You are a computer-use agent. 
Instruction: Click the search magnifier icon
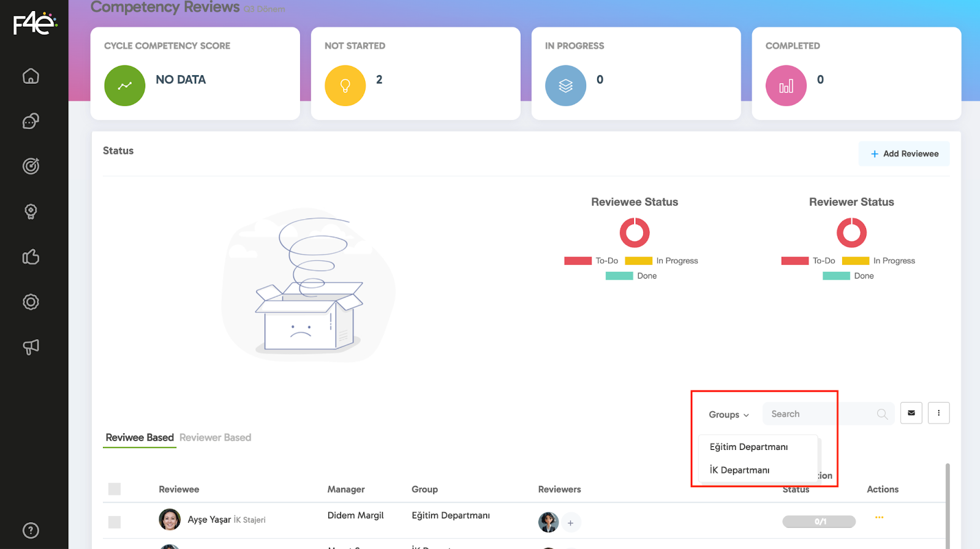881,414
